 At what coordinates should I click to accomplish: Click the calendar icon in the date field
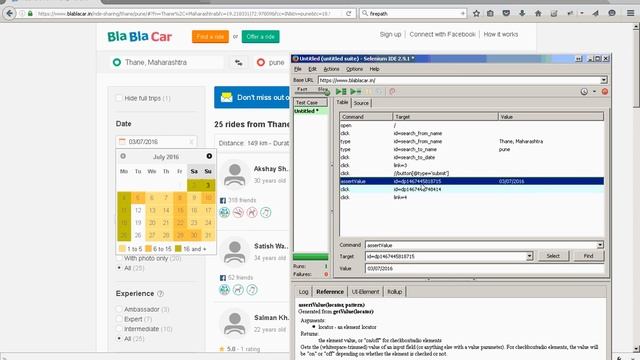coord(122,141)
